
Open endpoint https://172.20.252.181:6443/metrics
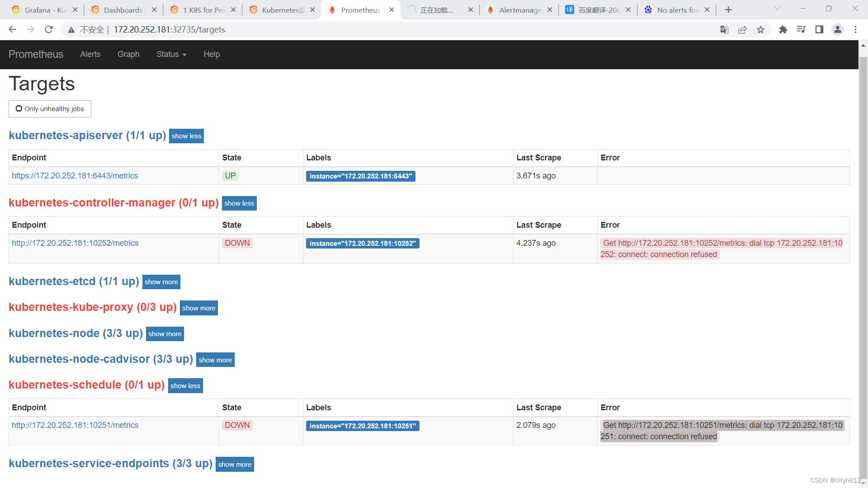pos(75,176)
